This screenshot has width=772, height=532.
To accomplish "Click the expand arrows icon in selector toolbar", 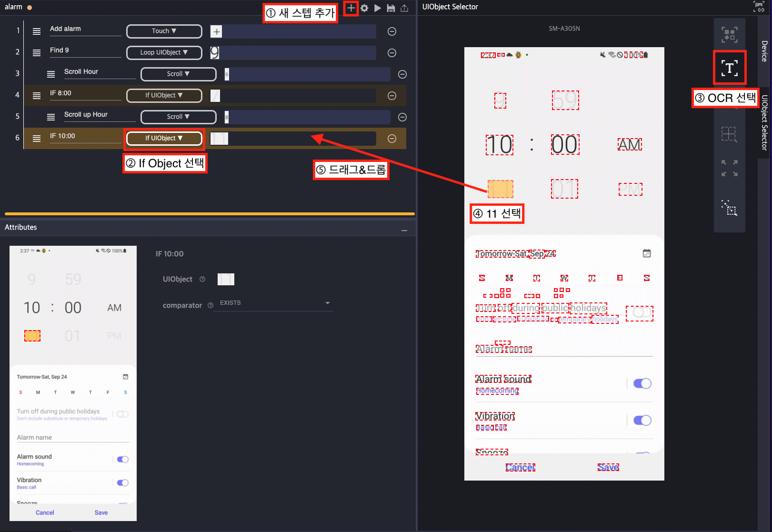I will coord(729,168).
